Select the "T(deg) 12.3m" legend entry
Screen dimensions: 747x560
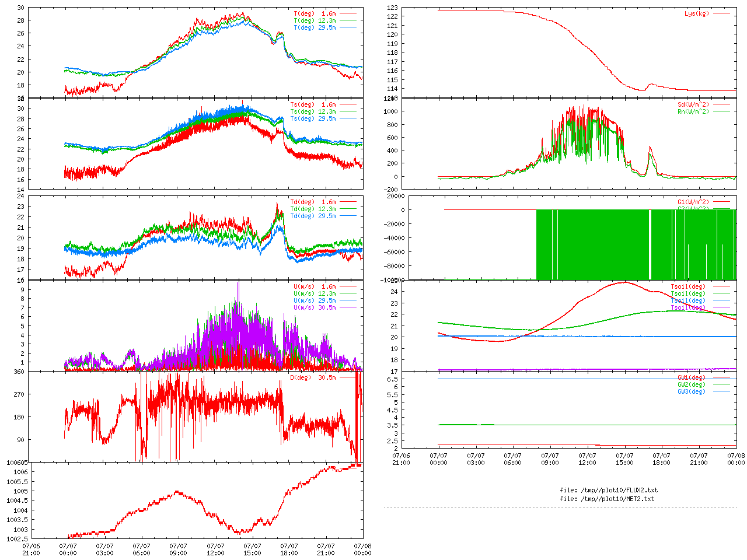click(x=315, y=20)
